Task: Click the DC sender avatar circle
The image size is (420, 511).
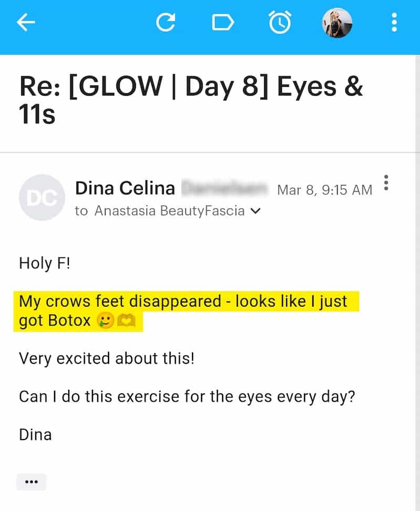Action: coord(41,197)
